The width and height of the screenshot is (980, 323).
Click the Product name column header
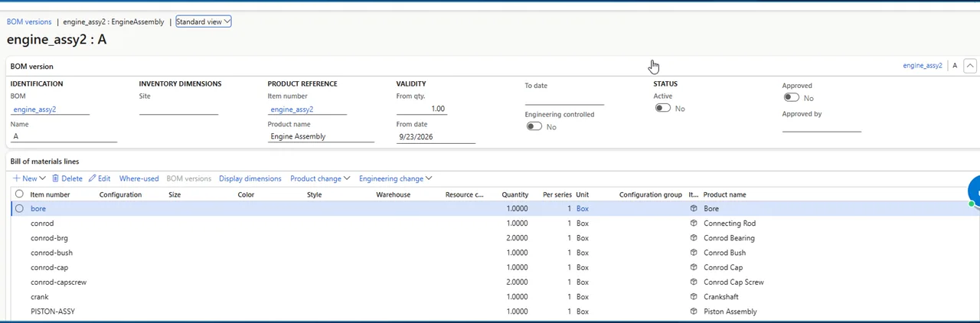point(724,194)
